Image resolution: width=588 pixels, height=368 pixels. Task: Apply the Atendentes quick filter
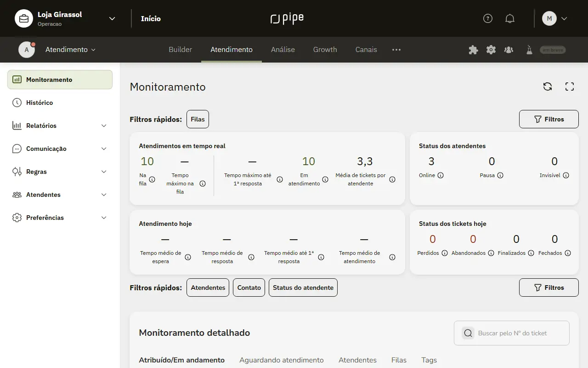pos(208,287)
